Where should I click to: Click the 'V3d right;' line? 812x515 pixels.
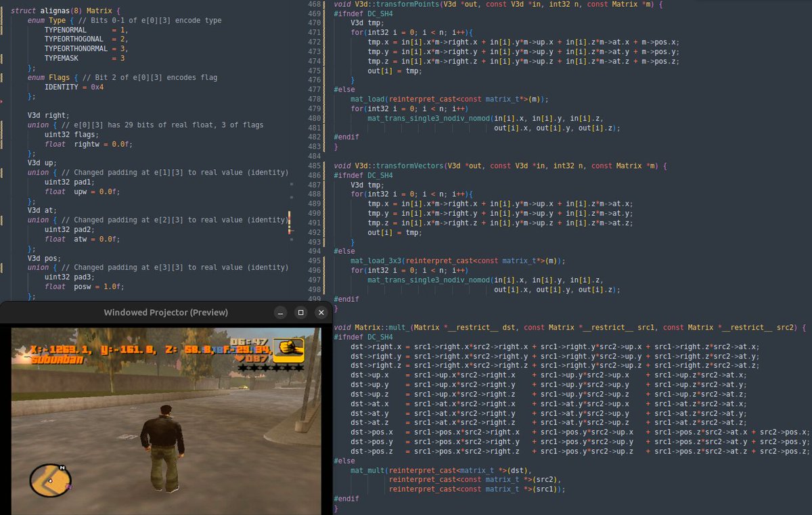49,116
